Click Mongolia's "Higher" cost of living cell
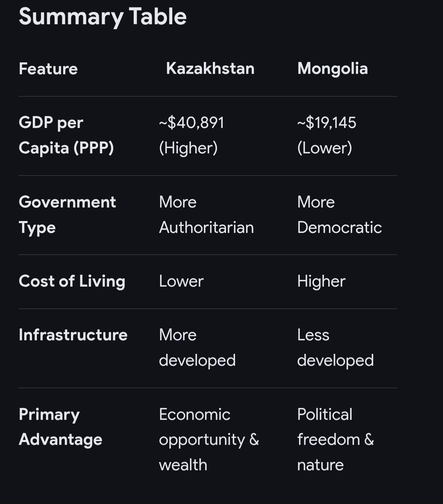Viewport: 443px width, 504px height. click(x=321, y=281)
